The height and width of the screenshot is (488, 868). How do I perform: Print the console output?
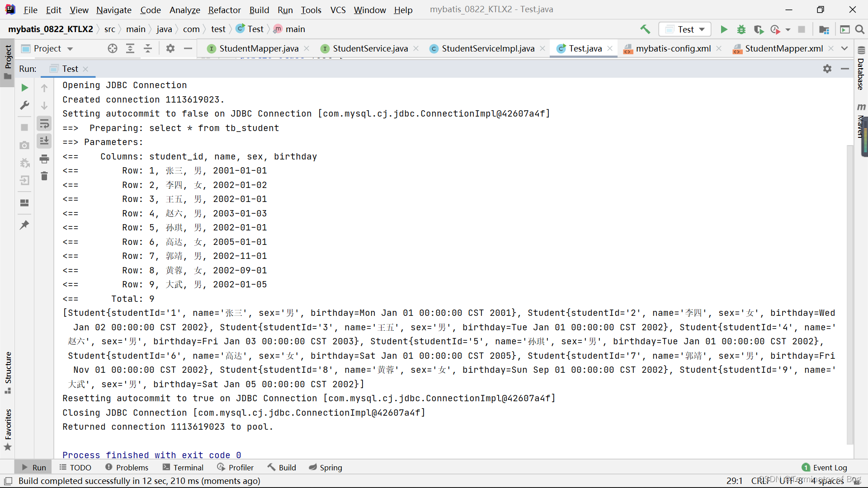point(44,159)
